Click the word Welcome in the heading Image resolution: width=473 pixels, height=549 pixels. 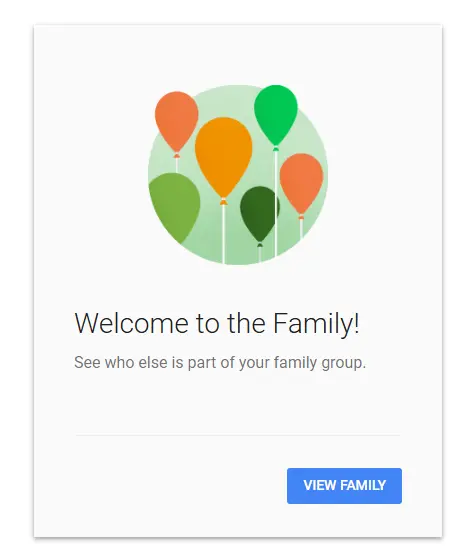(x=132, y=323)
